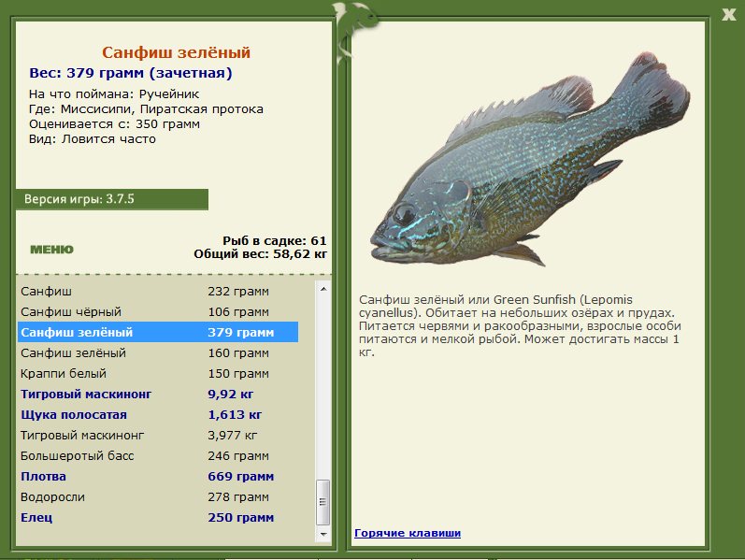
Task: Click the green sunfish picture
Action: coord(530,159)
